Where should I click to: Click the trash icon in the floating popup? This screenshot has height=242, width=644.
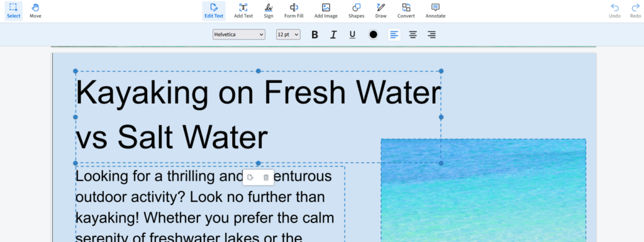[x=266, y=178]
